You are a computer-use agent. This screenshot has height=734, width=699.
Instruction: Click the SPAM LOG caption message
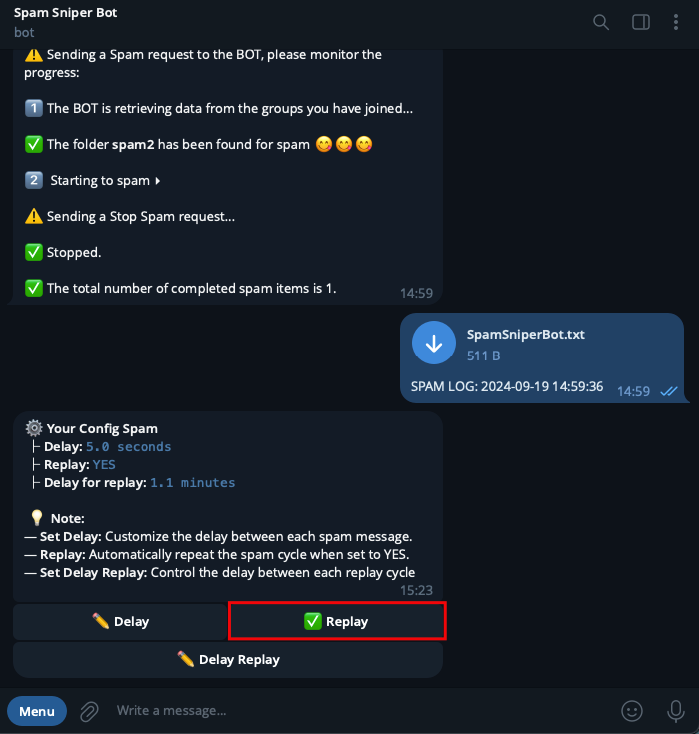(x=507, y=387)
